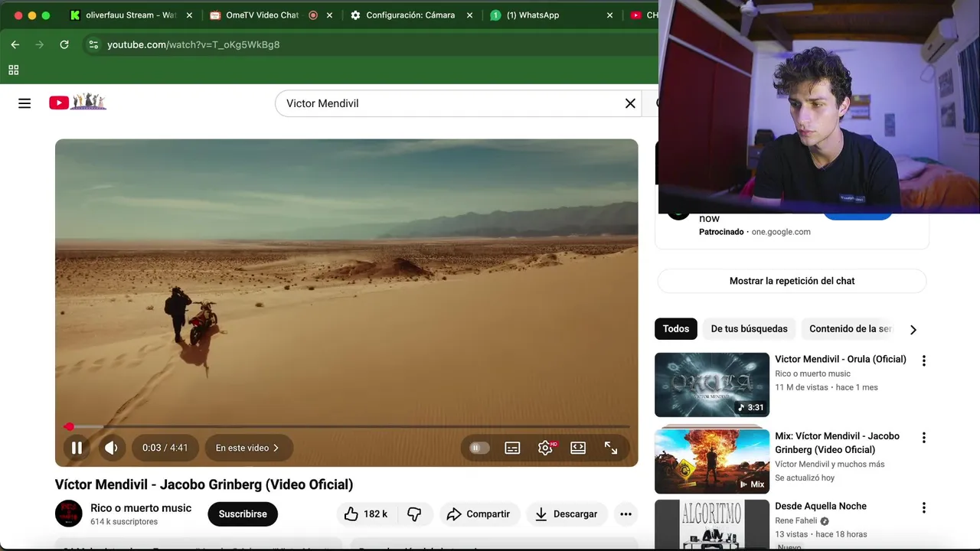
Task: Open player settings gear
Action: 545,448
